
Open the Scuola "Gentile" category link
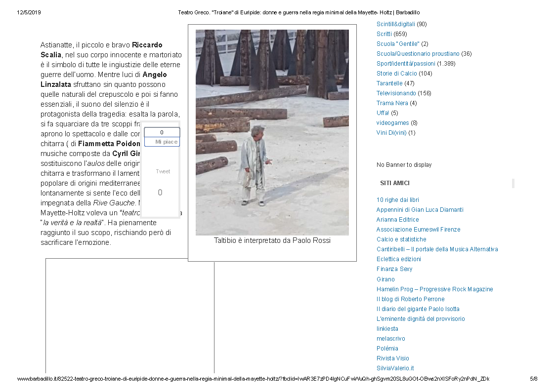pyautogui.click(x=398, y=44)
